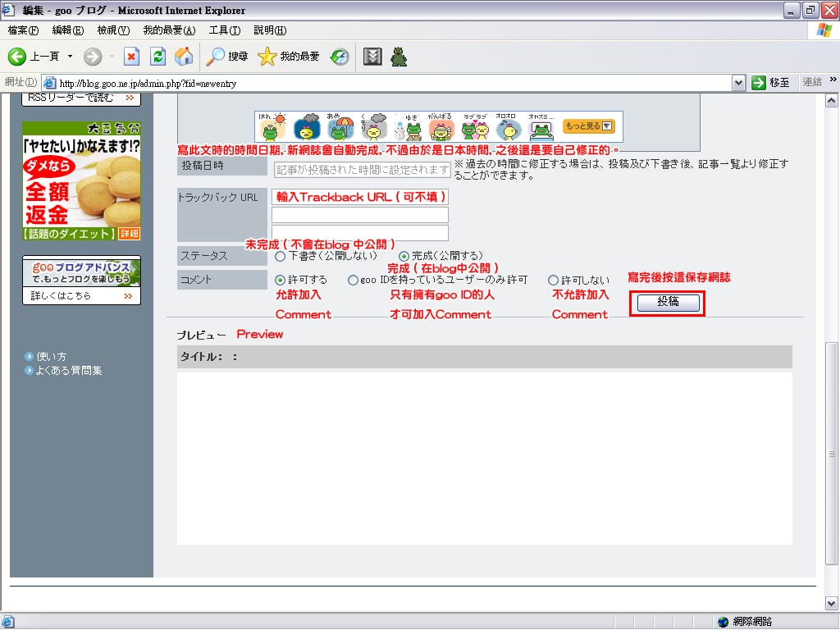Open the address bar dropdown arrow

click(x=738, y=82)
